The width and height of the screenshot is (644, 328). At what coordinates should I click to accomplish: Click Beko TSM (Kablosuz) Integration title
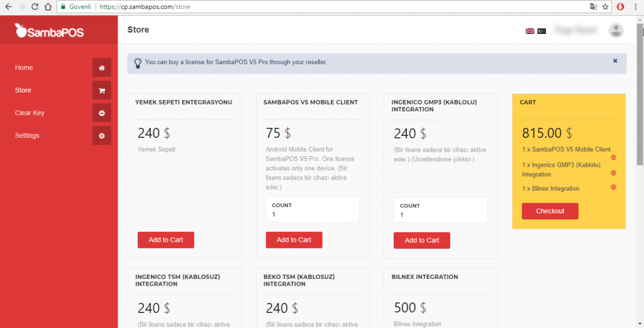click(x=299, y=280)
